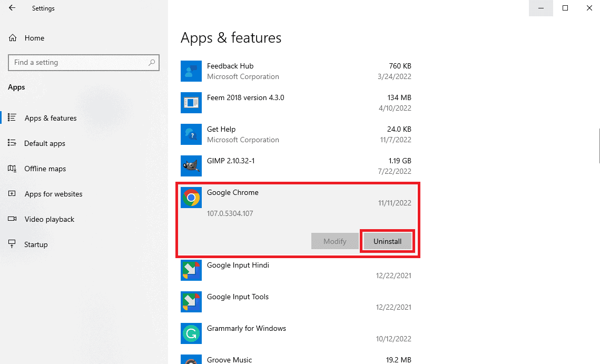
Task: Click the Grammarly for Windows icon
Action: (x=191, y=333)
